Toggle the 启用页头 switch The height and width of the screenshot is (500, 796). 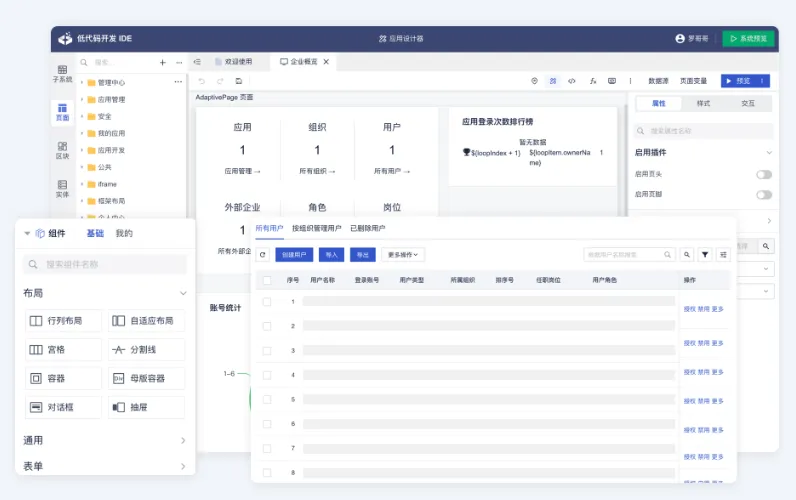(764, 175)
